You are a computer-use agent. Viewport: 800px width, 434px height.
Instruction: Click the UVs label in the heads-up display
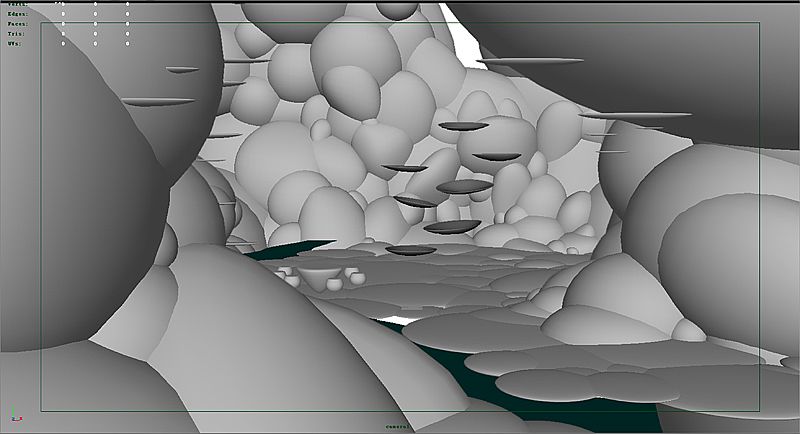coord(15,44)
